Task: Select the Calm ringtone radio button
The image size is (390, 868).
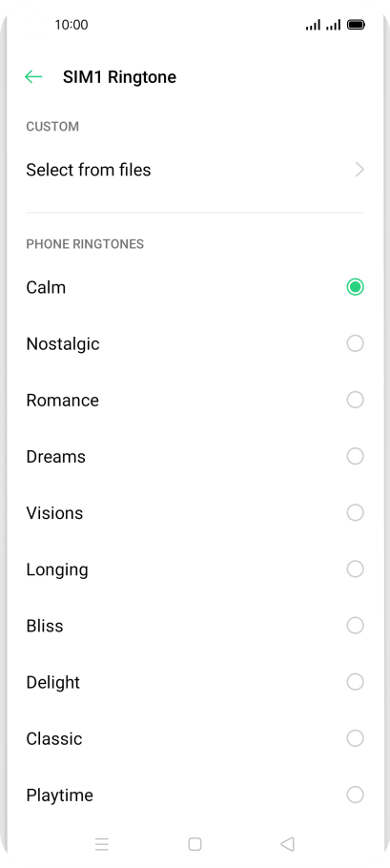Action: pyautogui.click(x=355, y=287)
